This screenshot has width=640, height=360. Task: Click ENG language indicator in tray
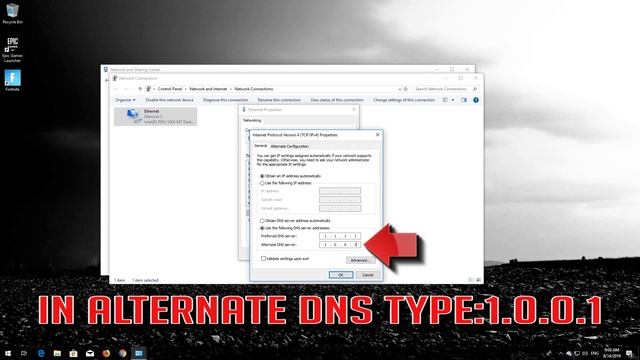click(595, 353)
